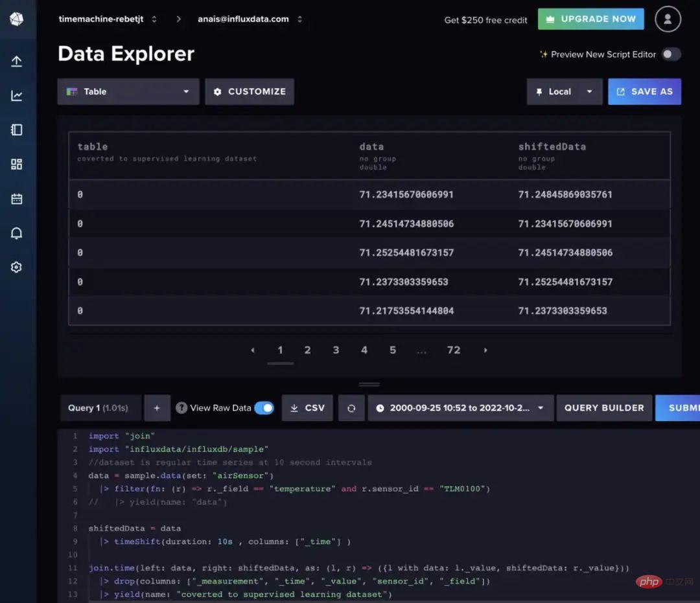Go to results page 3
The width and height of the screenshot is (700, 603).
[x=336, y=350]
